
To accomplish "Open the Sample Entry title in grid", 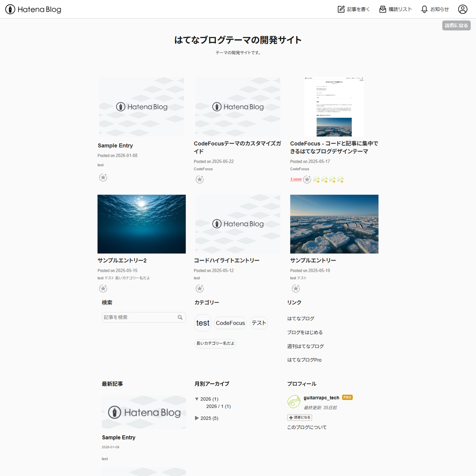I will tap(115, 146).
